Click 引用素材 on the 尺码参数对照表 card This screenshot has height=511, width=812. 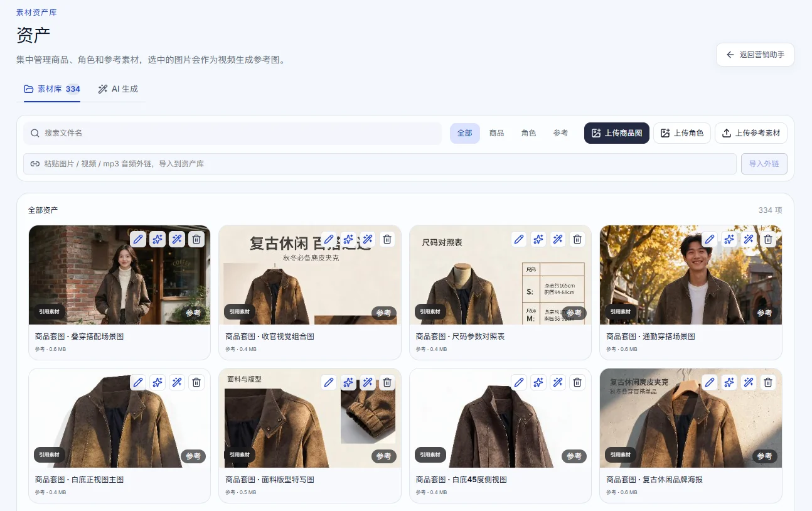coord(430,311)
